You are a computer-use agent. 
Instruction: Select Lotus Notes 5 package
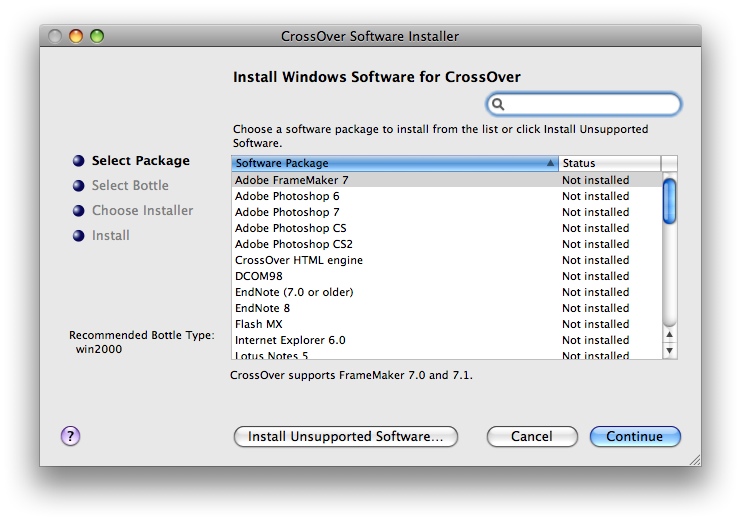click(x=447, y=354)
